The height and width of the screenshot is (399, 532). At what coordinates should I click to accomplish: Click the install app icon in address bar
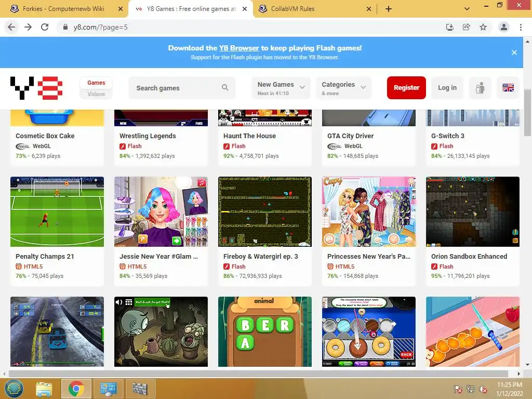(449, 27)
